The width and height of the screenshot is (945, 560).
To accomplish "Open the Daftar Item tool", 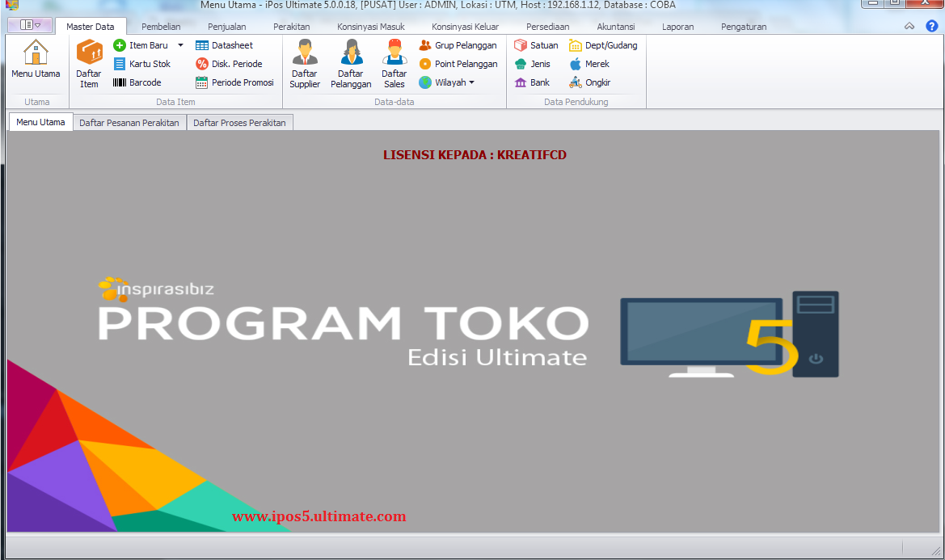I will tap(89, 63).
